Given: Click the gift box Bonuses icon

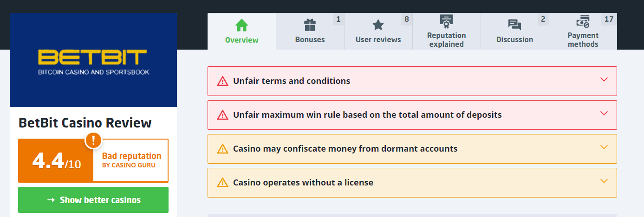Looking at the screenshot, I should click(310, 25).
